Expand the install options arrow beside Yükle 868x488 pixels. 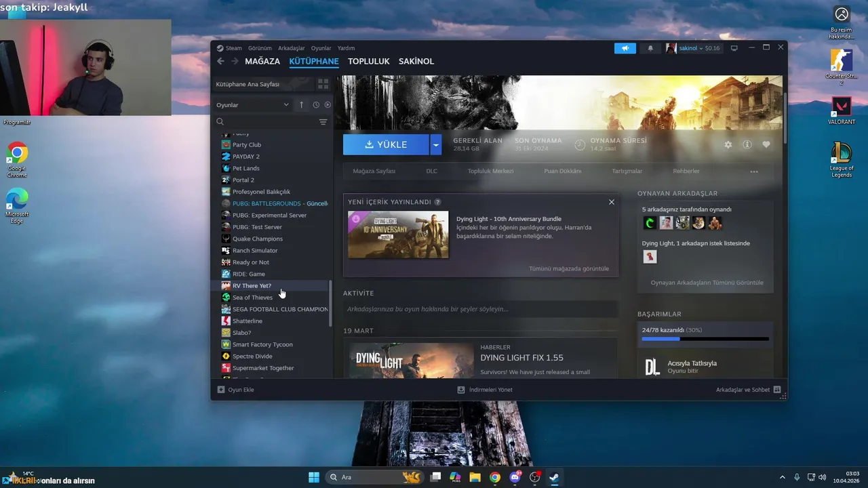436,144
